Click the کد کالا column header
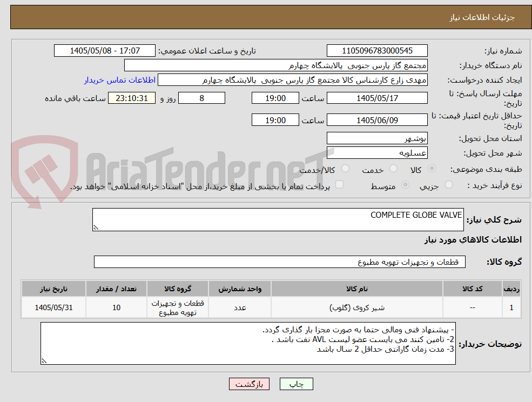 click(x=472, y=289)
